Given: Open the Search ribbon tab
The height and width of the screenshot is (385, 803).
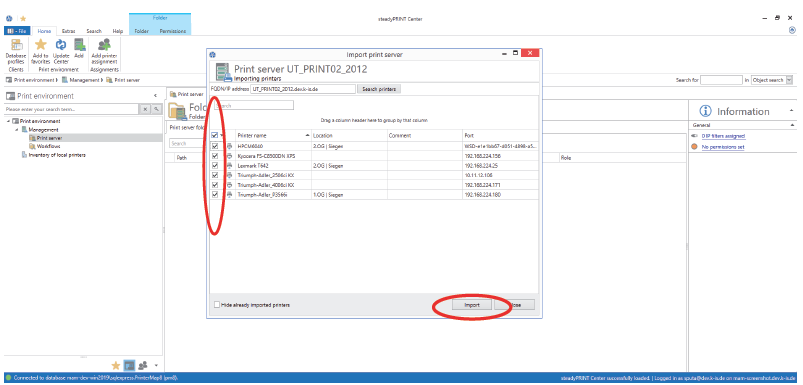Looking at the screenshot, I should (x=94, y=31).
